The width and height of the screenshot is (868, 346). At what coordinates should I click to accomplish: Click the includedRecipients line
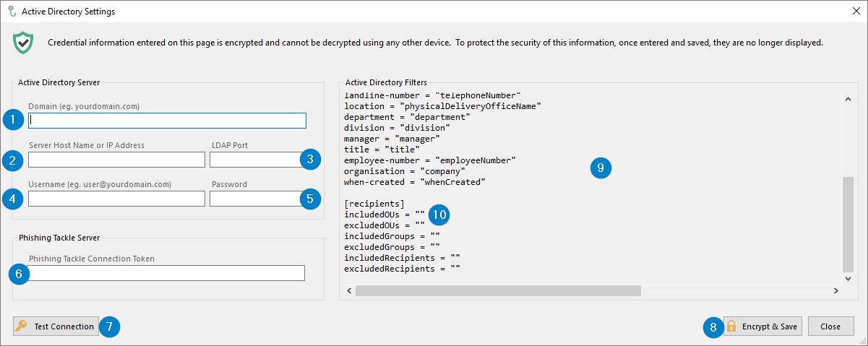coord(402,258)
